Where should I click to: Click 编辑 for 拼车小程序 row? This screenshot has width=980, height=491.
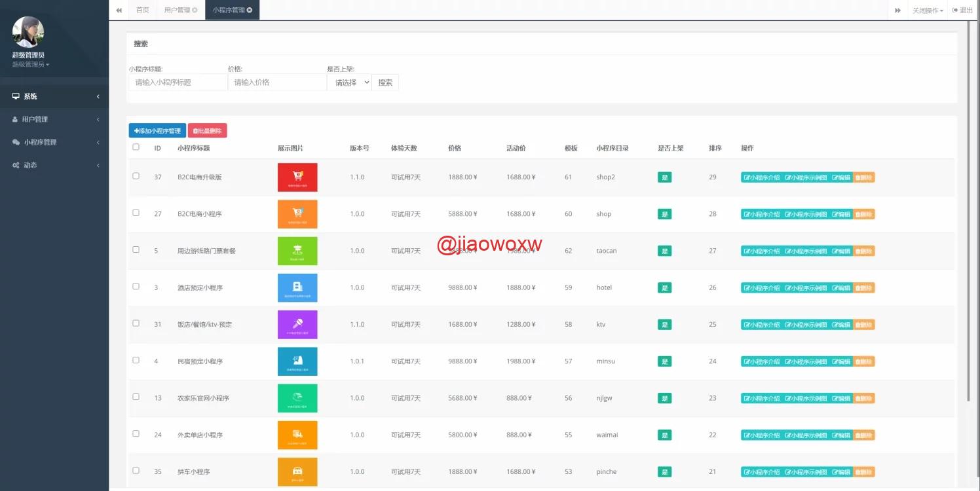[841, 471]
